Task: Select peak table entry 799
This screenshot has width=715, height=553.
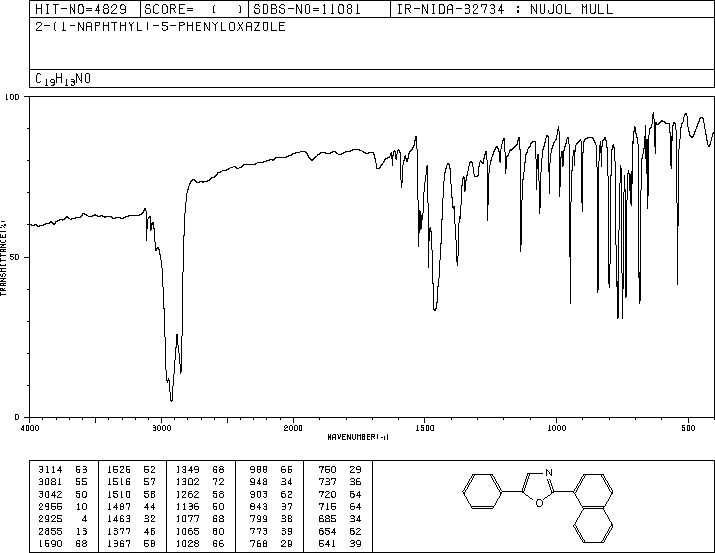Action: 271,519
